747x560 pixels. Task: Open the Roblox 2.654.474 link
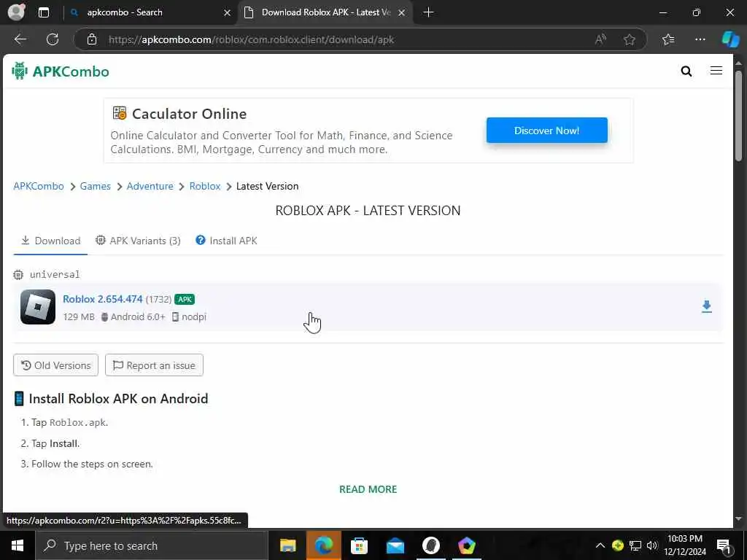102,299
